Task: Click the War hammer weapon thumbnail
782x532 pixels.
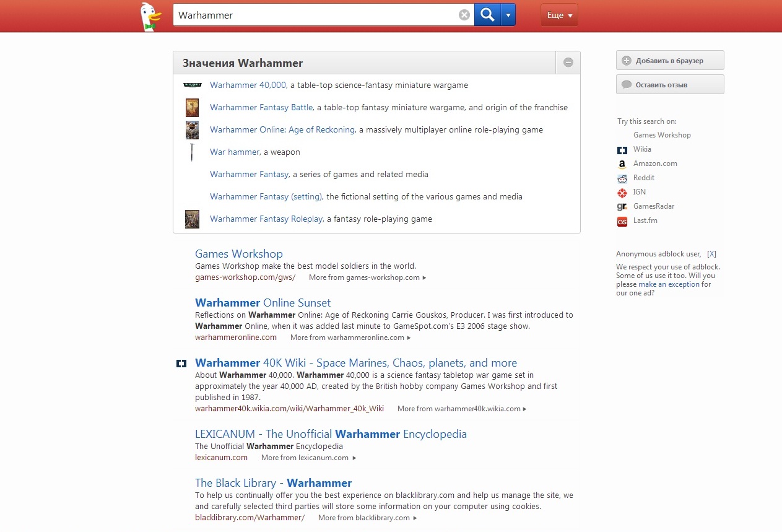Action: pos(193,152)
